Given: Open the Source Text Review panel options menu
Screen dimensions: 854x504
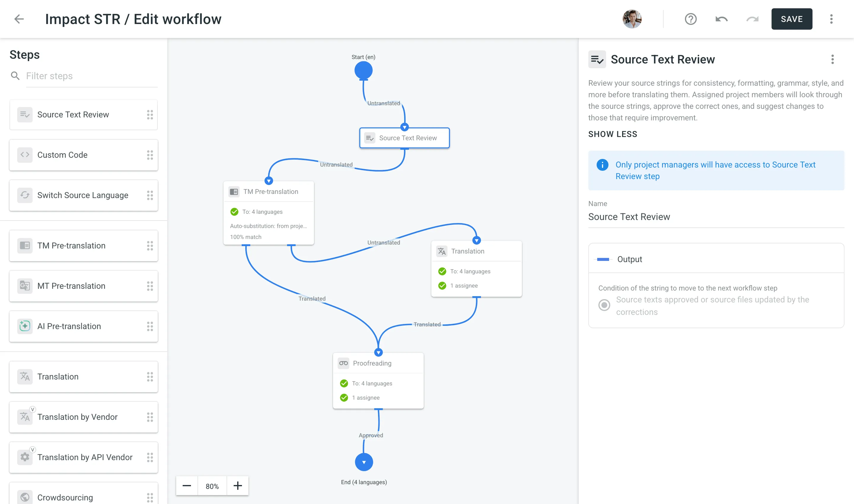Looking at the screenshot, I should tap(833, 59).
